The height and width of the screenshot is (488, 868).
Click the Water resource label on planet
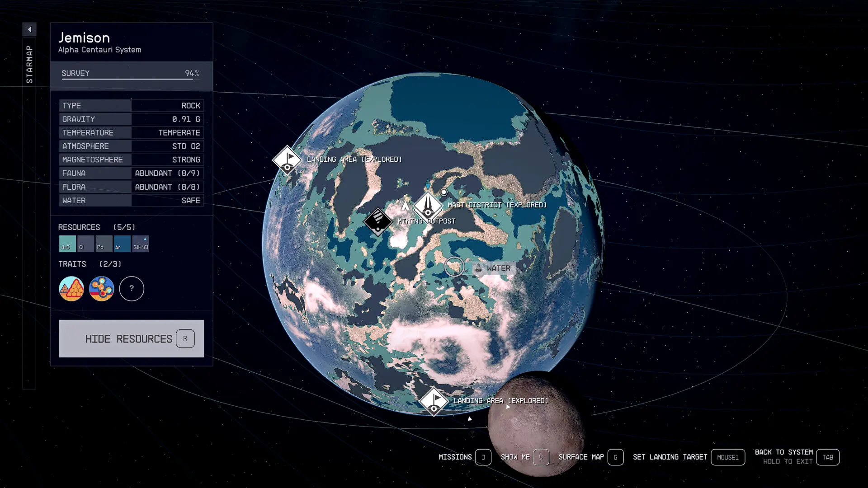pyautogui.click(x=494, y=268)
